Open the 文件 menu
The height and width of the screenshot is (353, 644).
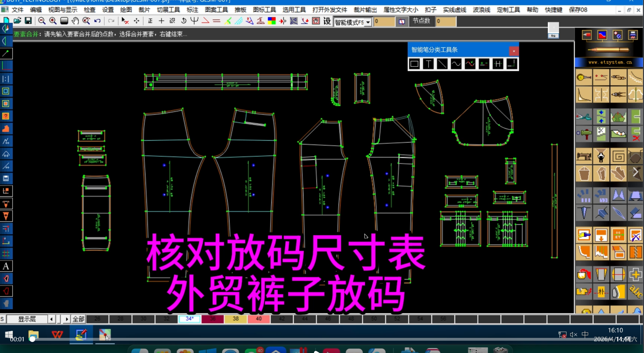click(x=18, y=9)
